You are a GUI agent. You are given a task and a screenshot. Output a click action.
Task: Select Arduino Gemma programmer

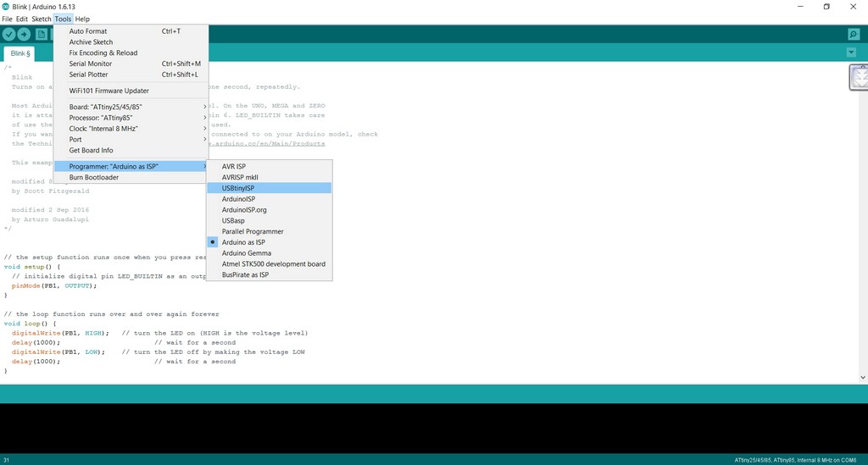269,253
